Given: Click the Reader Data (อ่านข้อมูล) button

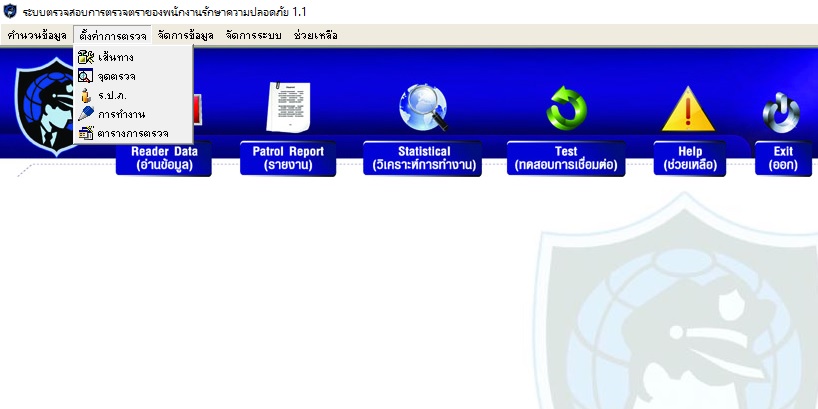Looking at the screenshot, I should tap(164, 158).
